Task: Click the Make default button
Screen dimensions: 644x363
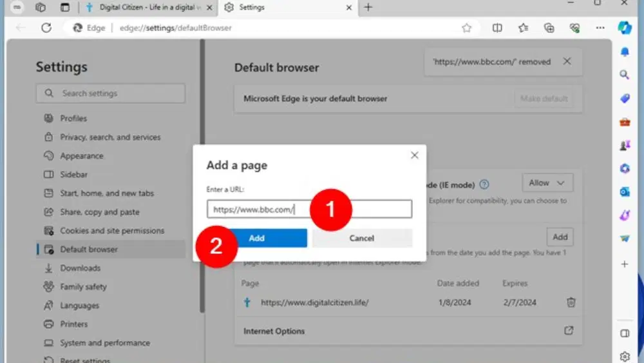Action: click(x=544, y=99)
